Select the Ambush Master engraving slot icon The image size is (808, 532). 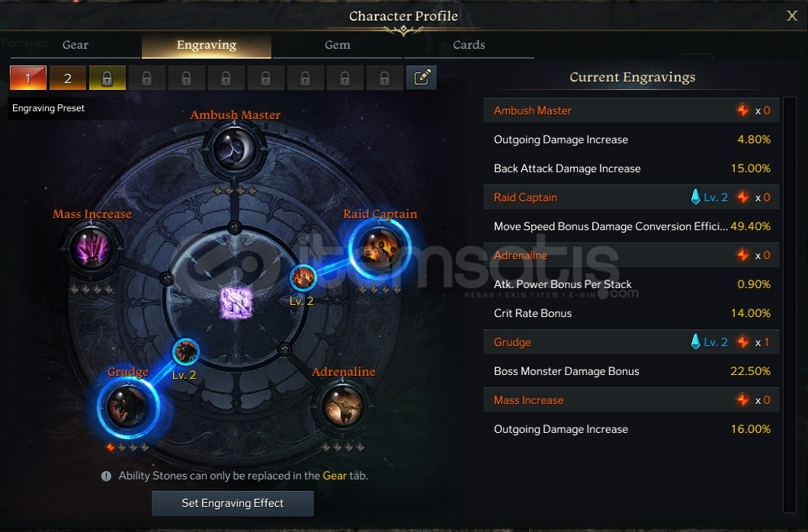pyautogui.click(x=235, y=149)
